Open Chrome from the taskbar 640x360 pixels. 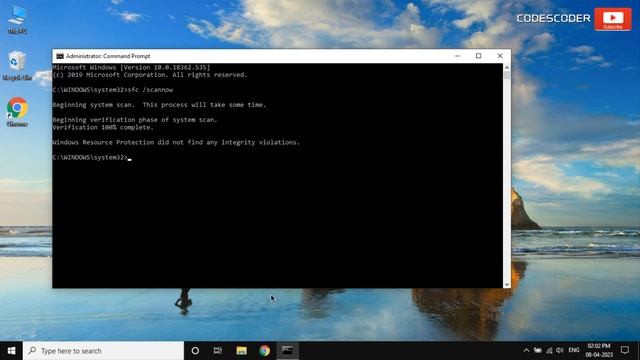coord(264,351)
